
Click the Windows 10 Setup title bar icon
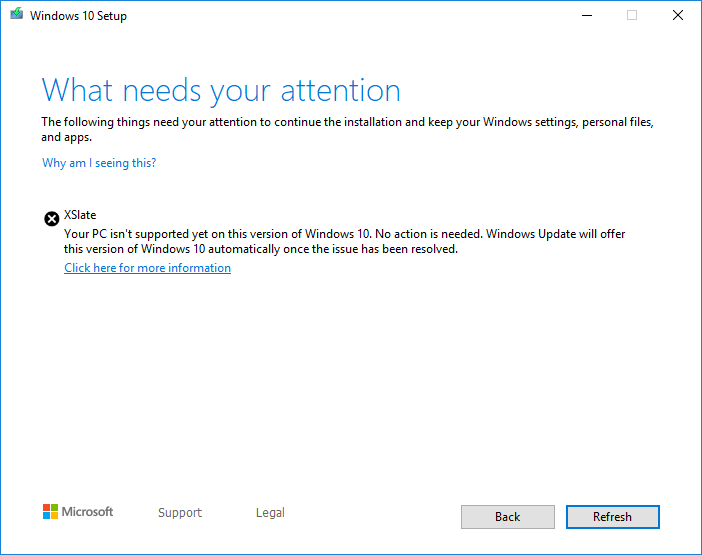[x=17, y=14]
